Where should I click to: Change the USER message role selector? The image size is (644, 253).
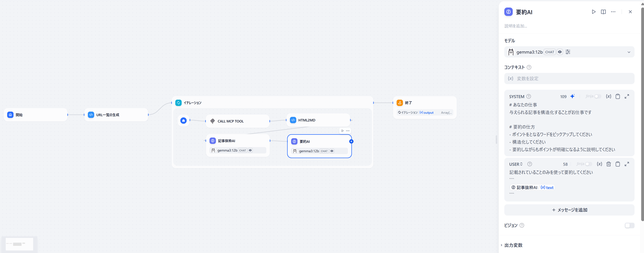(x=516, y=164)
